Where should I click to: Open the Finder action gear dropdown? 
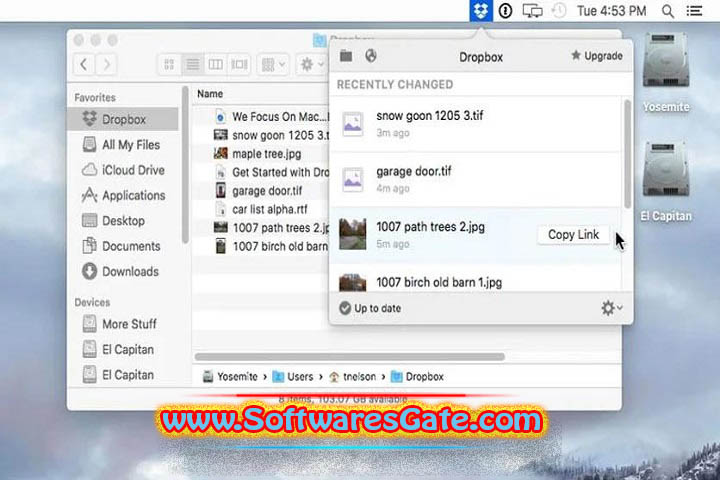point(312,64)
